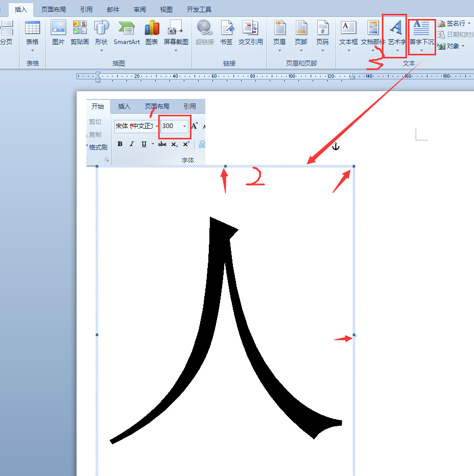474x476 pixels.
Task: Insert a picture with 图片 icon
Action: point(58,33)
